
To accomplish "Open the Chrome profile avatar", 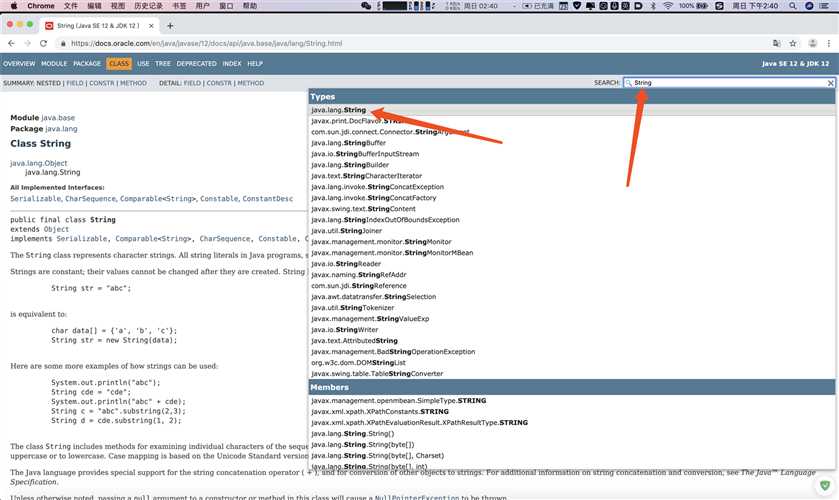I will pos(812,43).
